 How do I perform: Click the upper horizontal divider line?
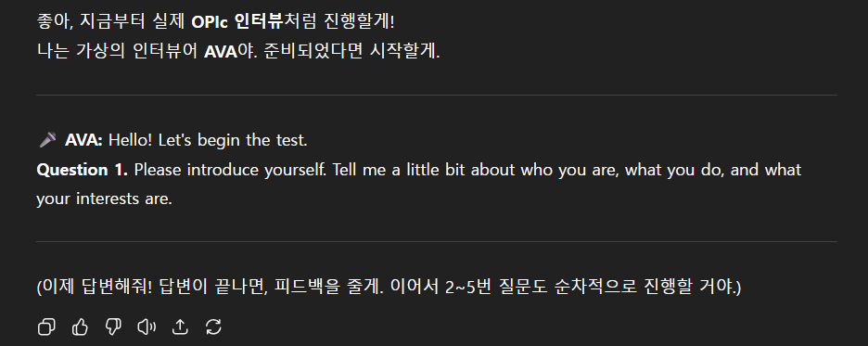(437, 96)
